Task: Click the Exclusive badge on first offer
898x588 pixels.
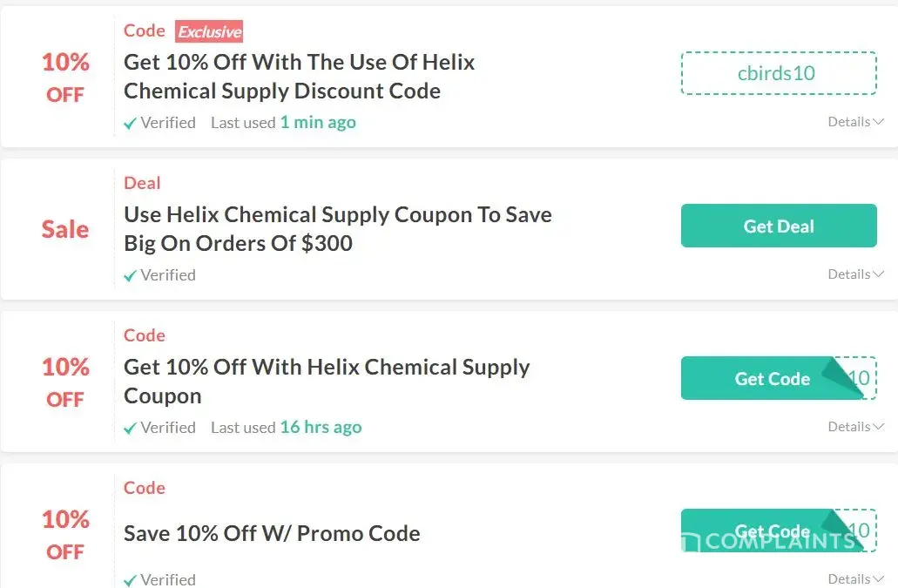Action: (209, 32)
